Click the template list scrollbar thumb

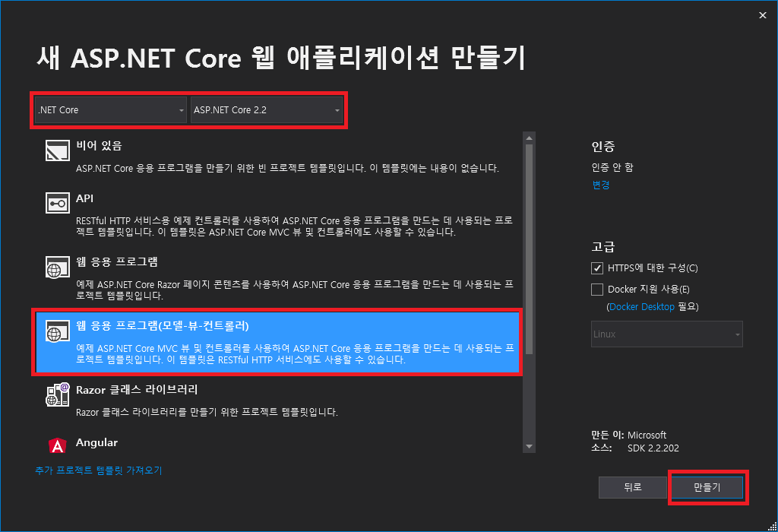pos(529,249)
